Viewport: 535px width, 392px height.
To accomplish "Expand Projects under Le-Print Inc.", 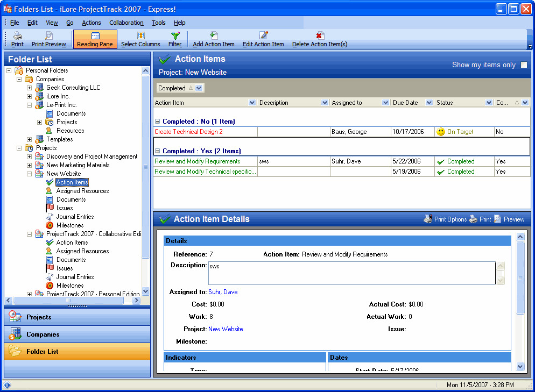I will click(x=40, y=122).
